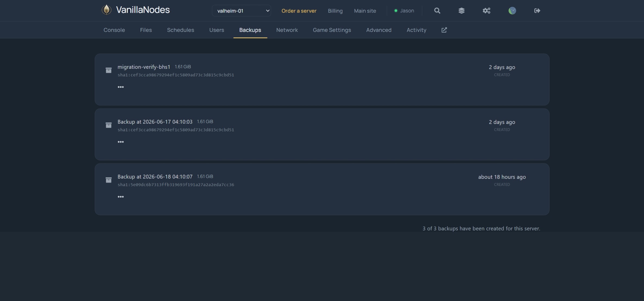Click archive icon for 2026-06-17 backup
644x301 pixels.
click(x=109, y=125)
